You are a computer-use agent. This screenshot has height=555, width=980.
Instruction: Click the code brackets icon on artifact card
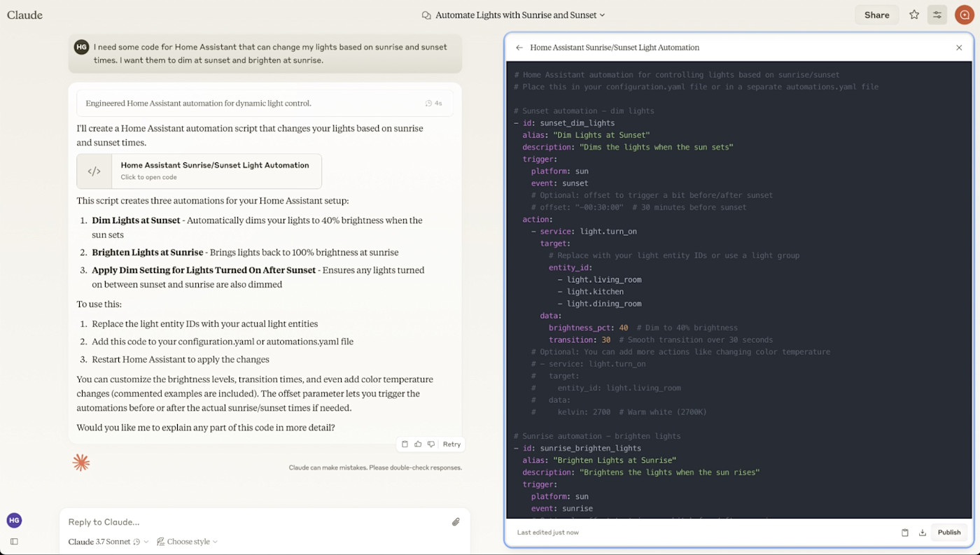click(x=94, y=171)
